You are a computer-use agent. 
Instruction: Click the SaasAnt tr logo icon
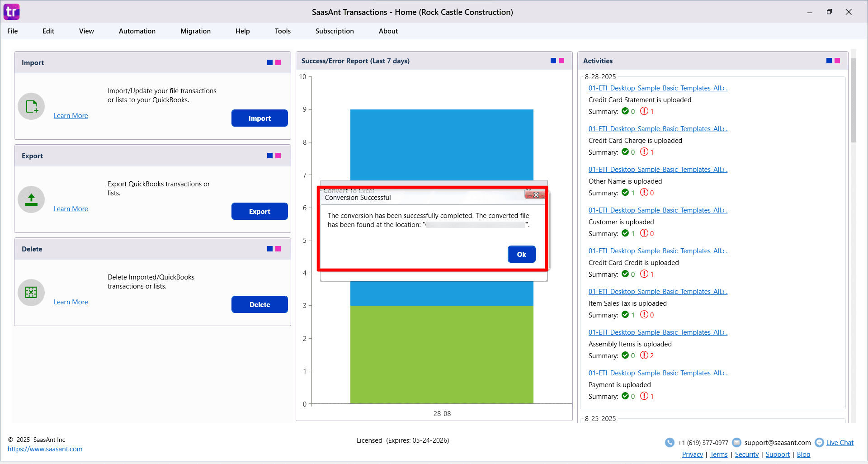(x=11, y=12)
